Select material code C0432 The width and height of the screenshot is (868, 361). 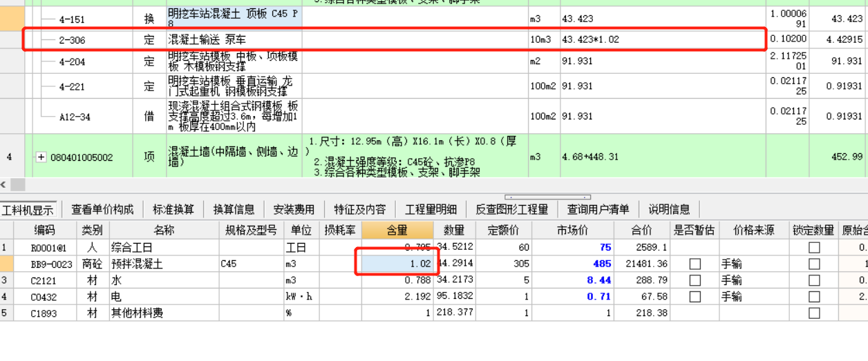[45, 296]
